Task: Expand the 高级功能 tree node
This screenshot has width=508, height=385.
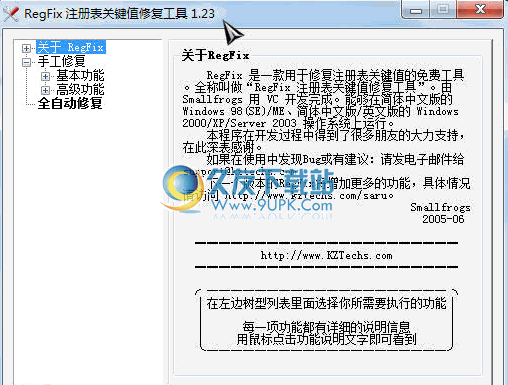Action: pos(45,90)
